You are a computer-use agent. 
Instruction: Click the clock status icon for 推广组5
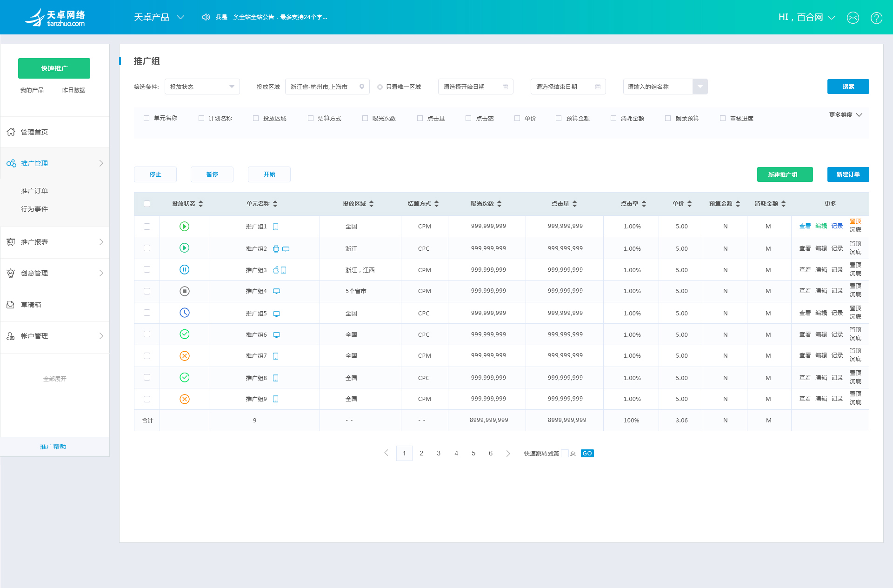tap(185, 313)
